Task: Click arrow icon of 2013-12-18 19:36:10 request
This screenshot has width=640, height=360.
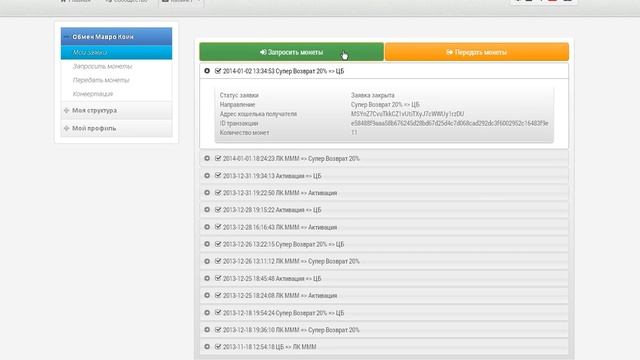Action: point(207,330)
